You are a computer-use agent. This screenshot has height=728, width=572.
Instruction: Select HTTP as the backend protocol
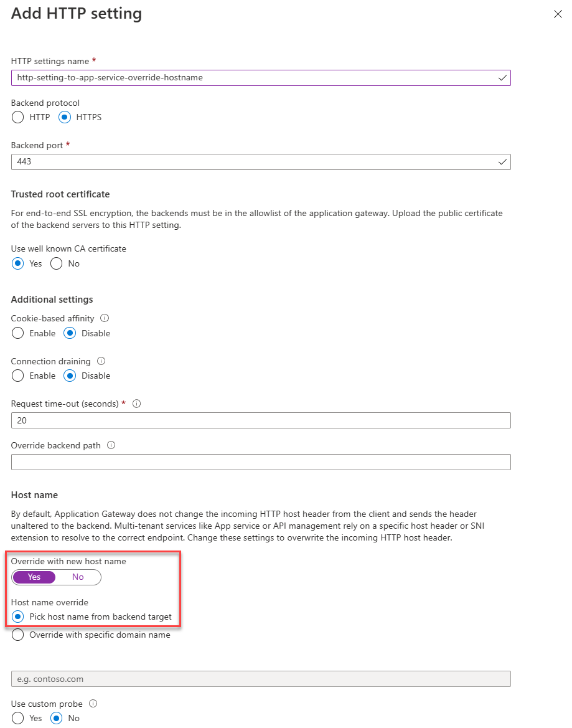[x=17, y=117]
